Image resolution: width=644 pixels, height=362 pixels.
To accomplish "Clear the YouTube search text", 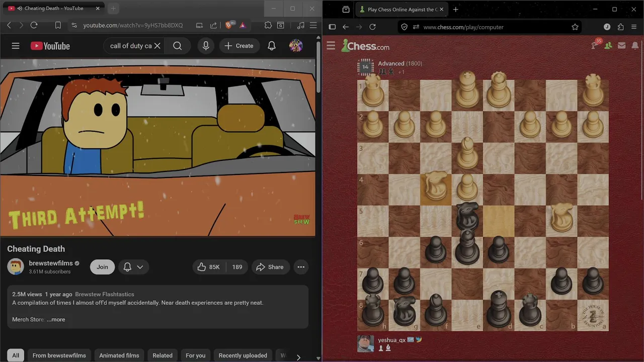I will pyautogui.click(x=157, y=46).
